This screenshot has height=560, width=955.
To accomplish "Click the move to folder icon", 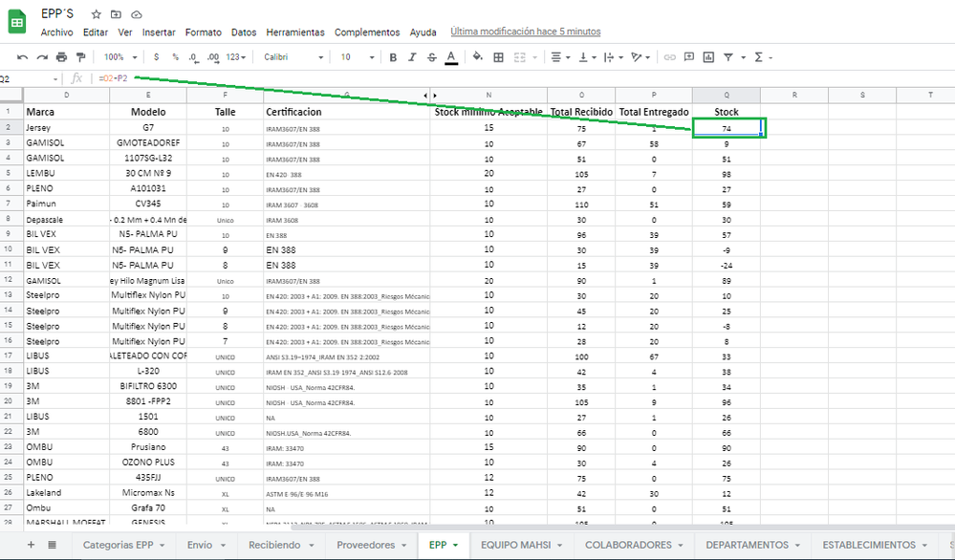I will 116,14.
